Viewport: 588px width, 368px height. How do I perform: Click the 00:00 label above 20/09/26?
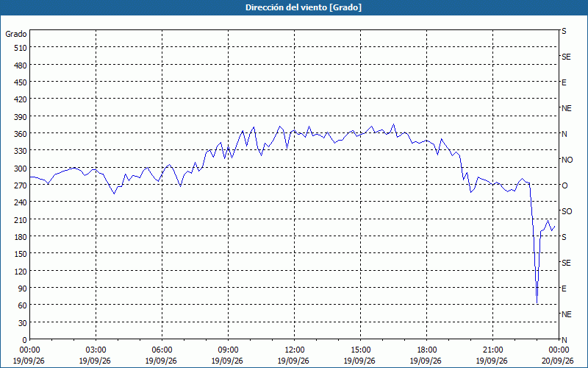point(559,350)
